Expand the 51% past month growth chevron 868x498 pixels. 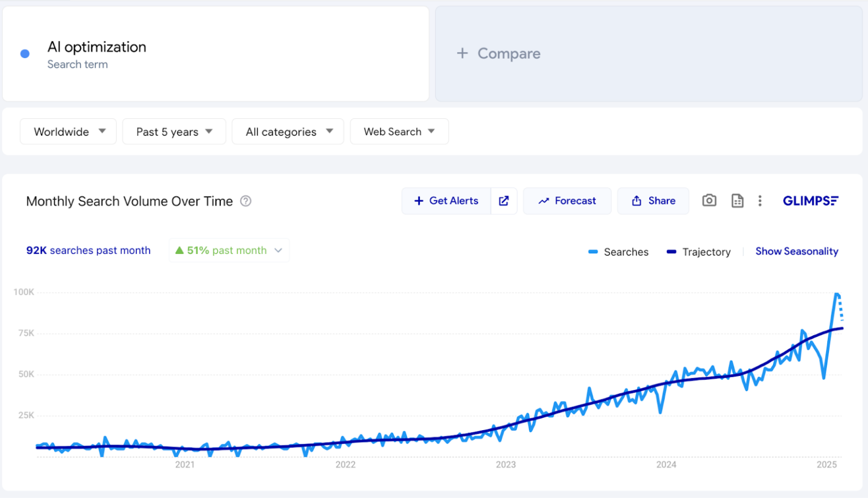pos(278,250)
